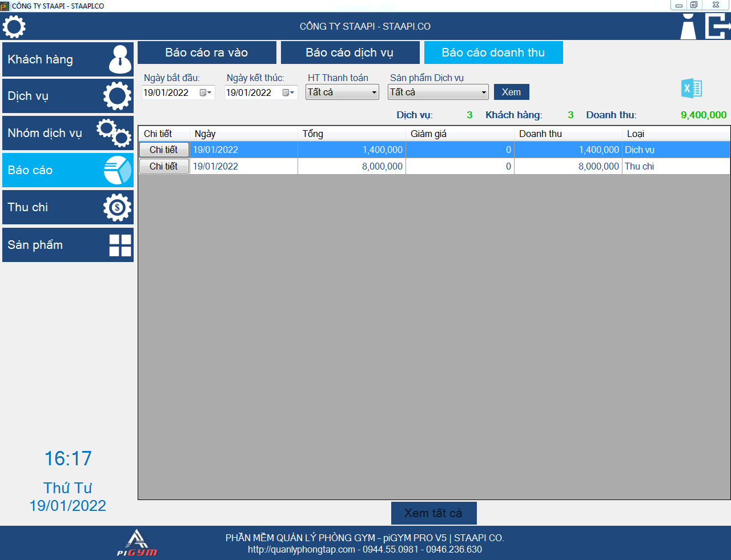Click the settings gear icon in header
Screen dimensions: 731x560
point(14,27)
